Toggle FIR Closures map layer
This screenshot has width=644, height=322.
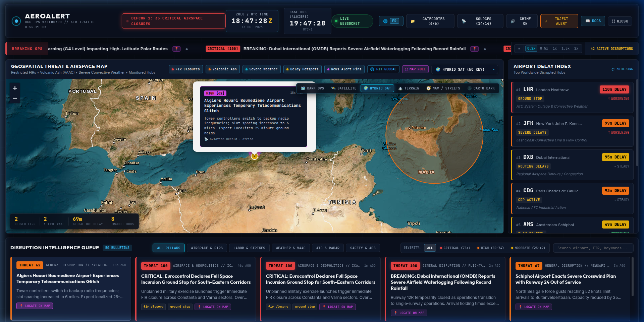pyautogui.click(x=186, y=69)
